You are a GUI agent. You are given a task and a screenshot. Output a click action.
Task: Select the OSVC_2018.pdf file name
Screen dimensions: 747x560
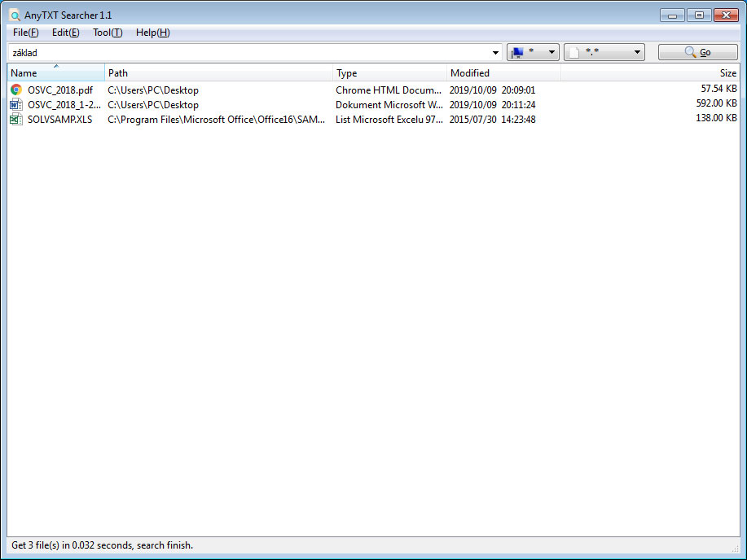(x=60, y=90)
